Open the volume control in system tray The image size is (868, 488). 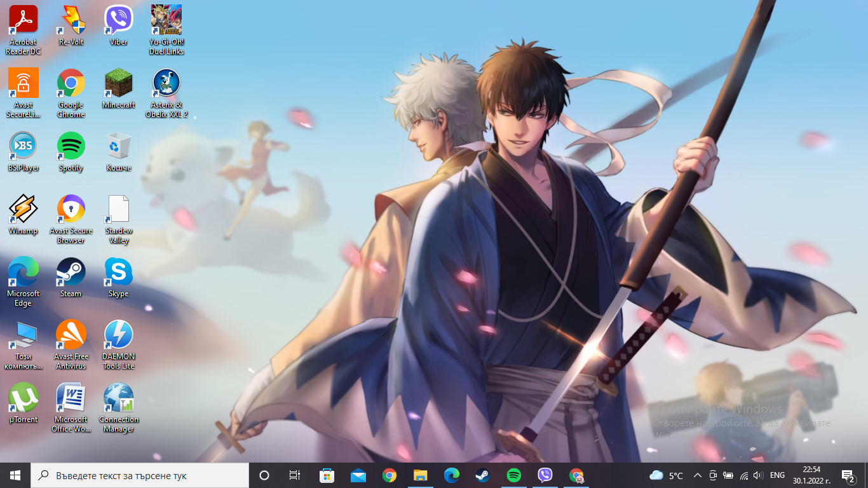coord(757,475)
